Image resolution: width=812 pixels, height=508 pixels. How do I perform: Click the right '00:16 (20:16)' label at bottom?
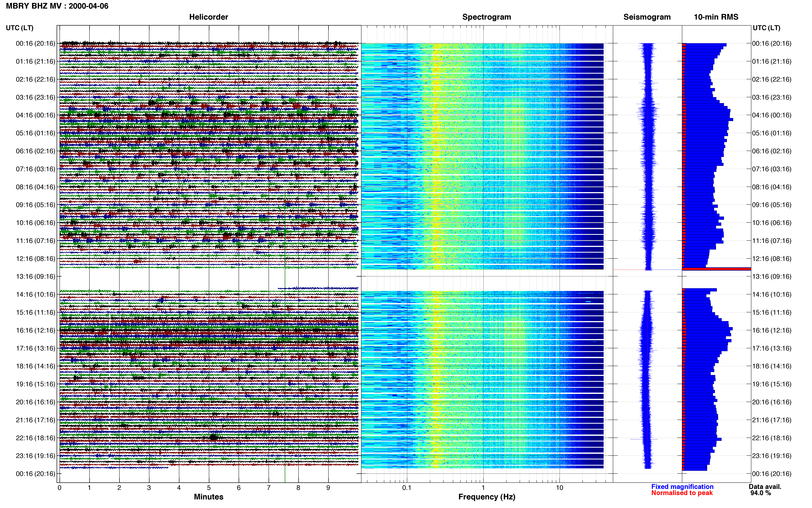point(772,474)
